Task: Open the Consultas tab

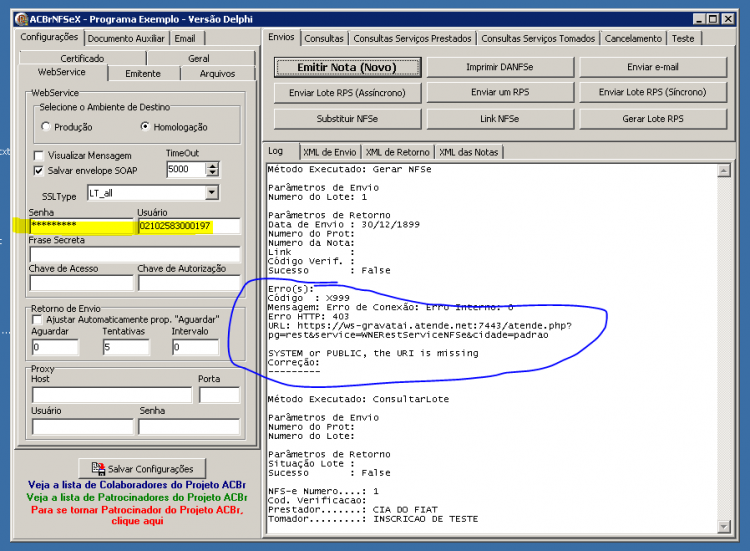Action: tap(324, 39)
